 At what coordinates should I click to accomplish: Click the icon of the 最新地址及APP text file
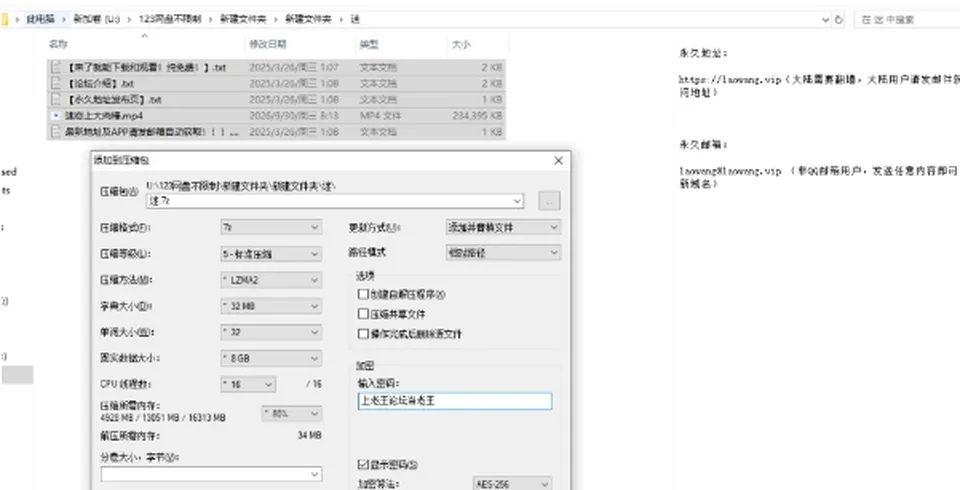click(x=56, y=131)
